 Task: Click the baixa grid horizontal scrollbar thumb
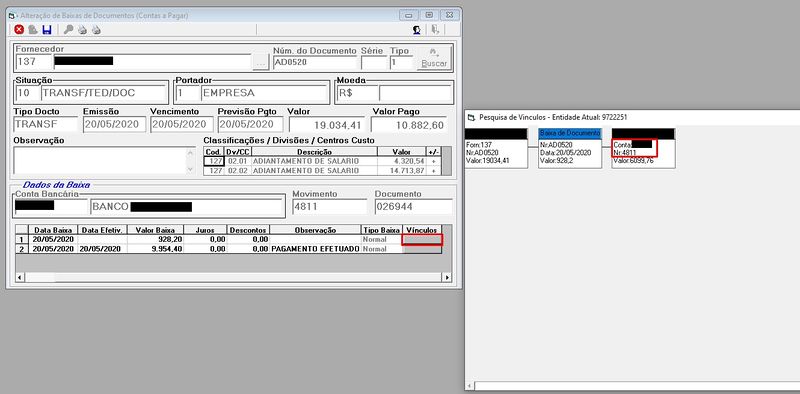click(40, 277)
